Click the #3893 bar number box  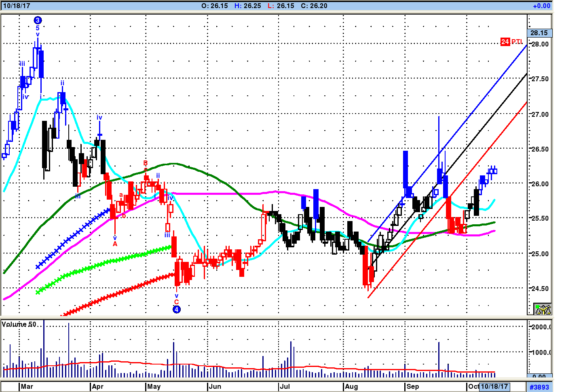539,387
